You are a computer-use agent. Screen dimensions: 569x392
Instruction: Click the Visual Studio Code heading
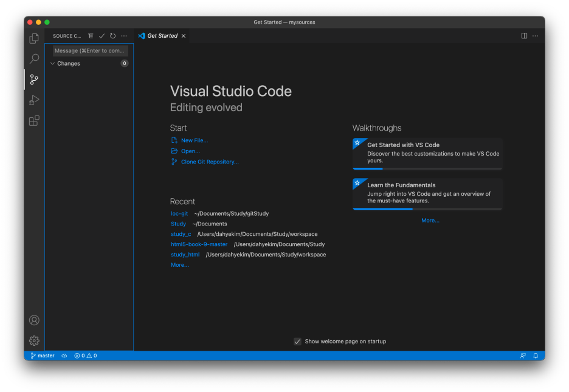pos(231,91)
